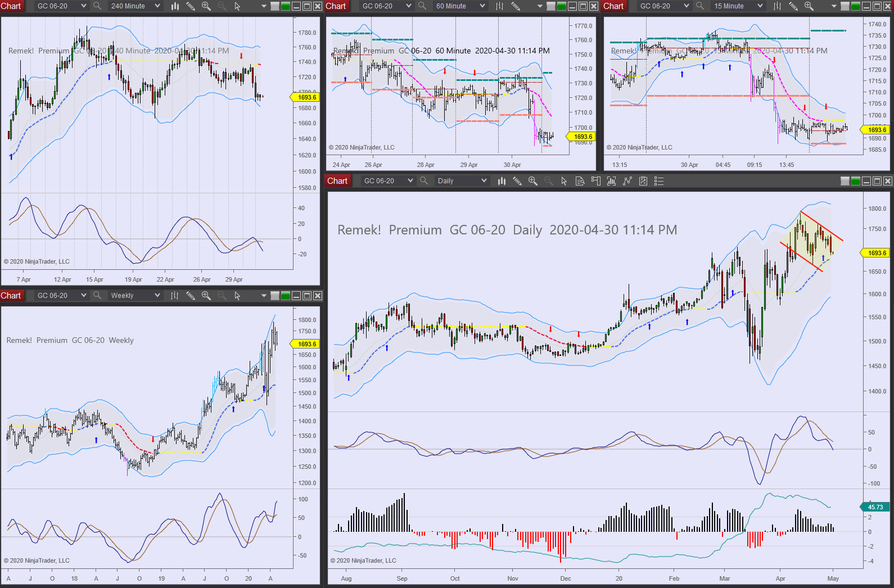Zoom in on the 240 Minute chart
This screenshot has width=894, height=588.
pos(206,6)
